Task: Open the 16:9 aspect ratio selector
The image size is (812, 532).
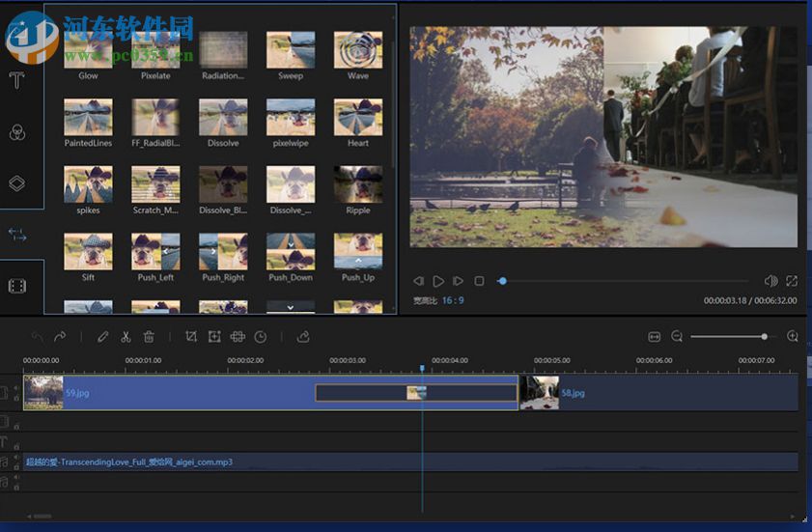Action: pos(452,300)
